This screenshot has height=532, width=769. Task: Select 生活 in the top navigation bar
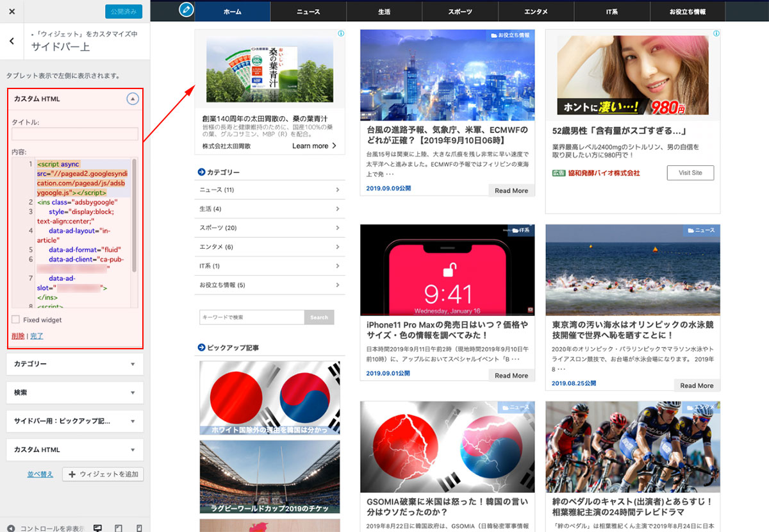384,12
